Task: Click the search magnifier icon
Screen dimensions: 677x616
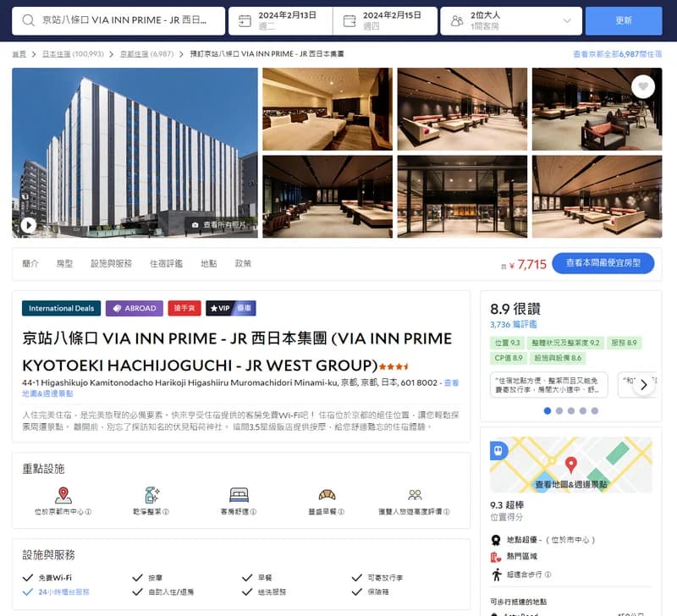Action: coord(28,20)
